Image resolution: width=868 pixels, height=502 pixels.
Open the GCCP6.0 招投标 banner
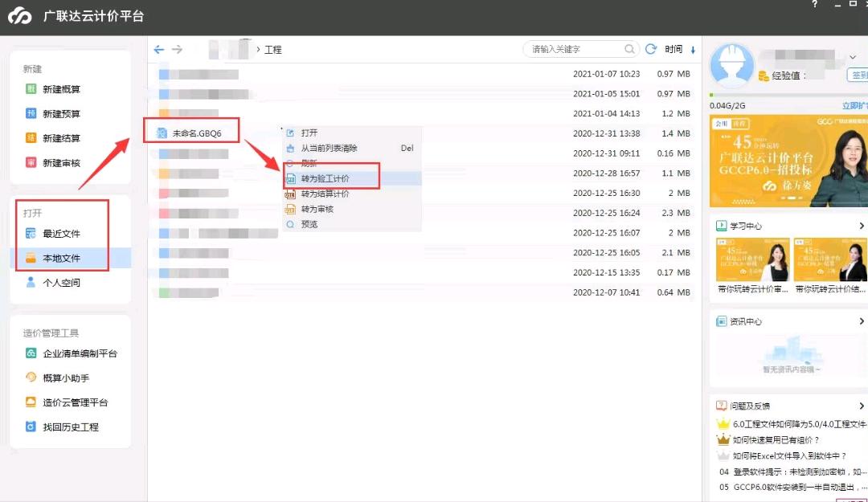click(x=788, y=161)
